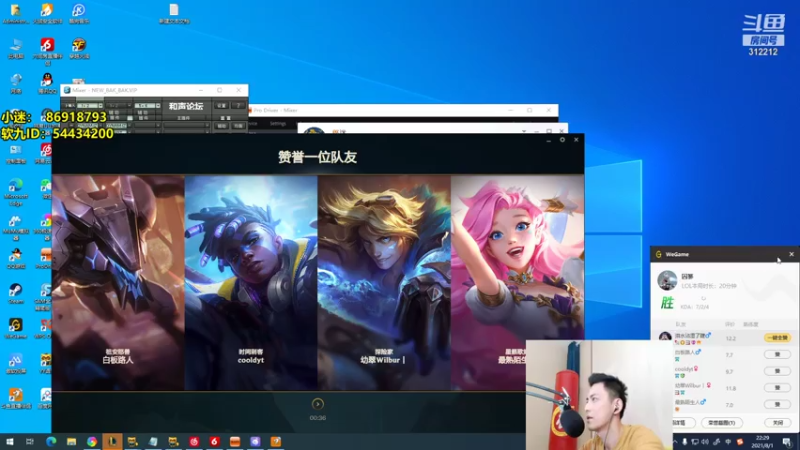
Task: Open Task View on taskbar
Action: click(30, 441)
